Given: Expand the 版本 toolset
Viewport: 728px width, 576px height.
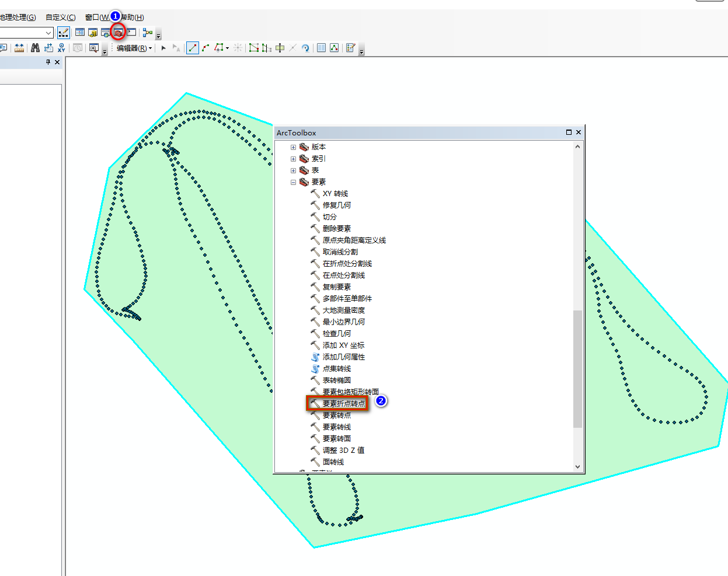Looking at the screenshot, I should pyautogui.click(x=293, y=147).
